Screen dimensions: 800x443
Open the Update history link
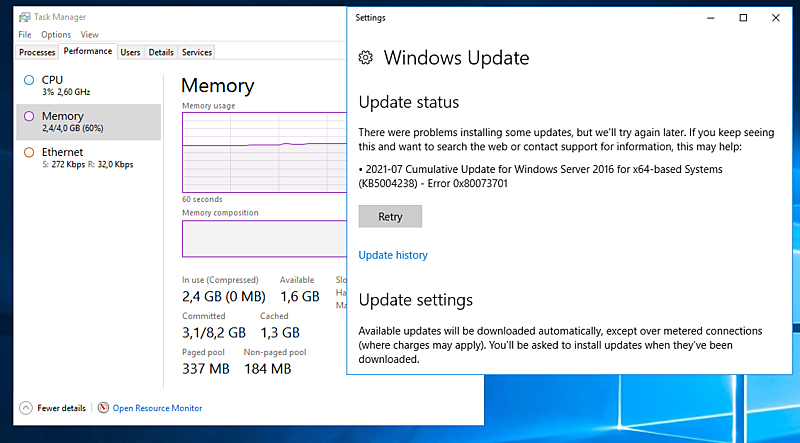[x=393, y=255]
